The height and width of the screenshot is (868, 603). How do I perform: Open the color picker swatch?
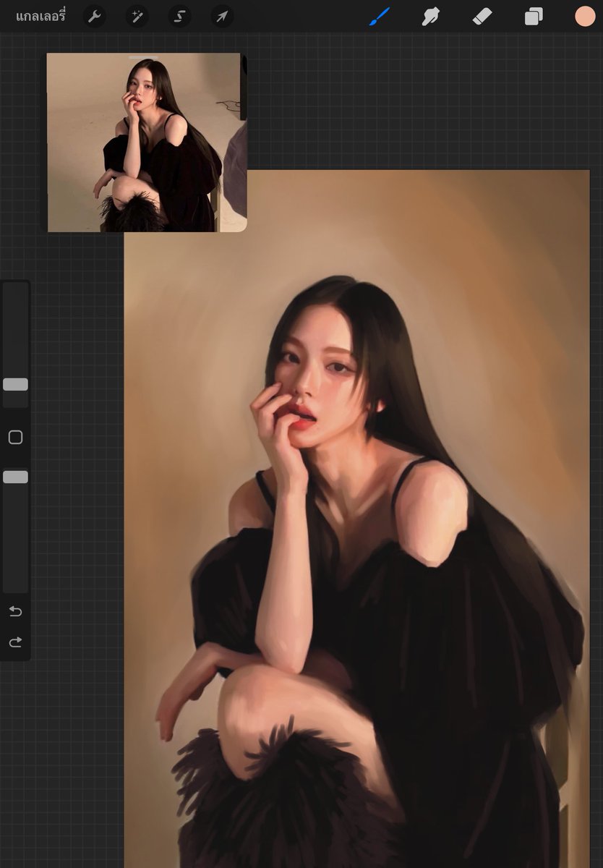point(585,16)
